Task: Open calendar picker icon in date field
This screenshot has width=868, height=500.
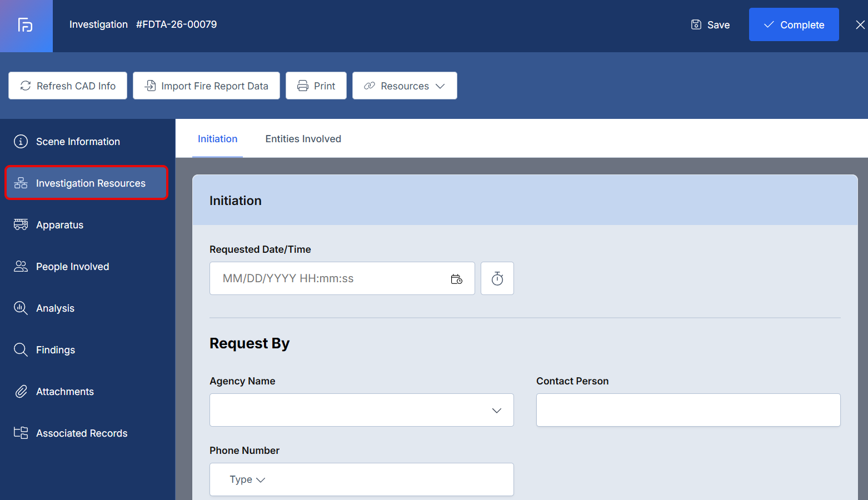Action: click(x=456, y=279)
